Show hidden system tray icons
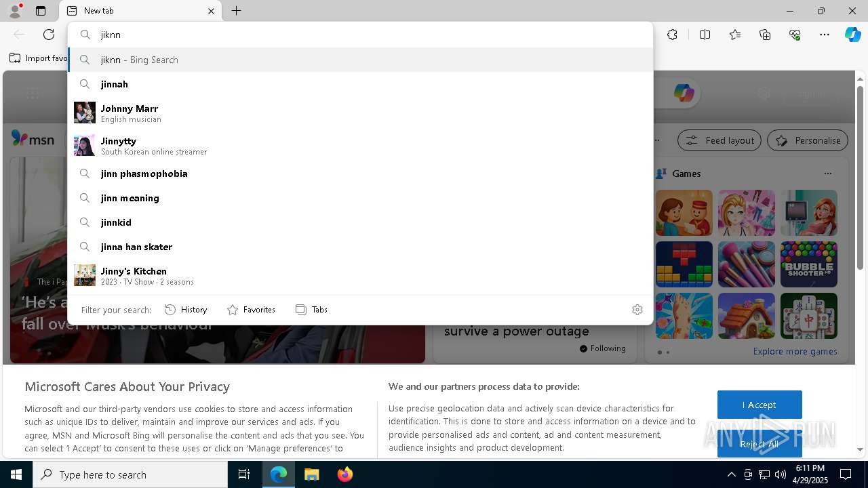Image resolution: width=868 pixels, height=488 pixels. 731,474
